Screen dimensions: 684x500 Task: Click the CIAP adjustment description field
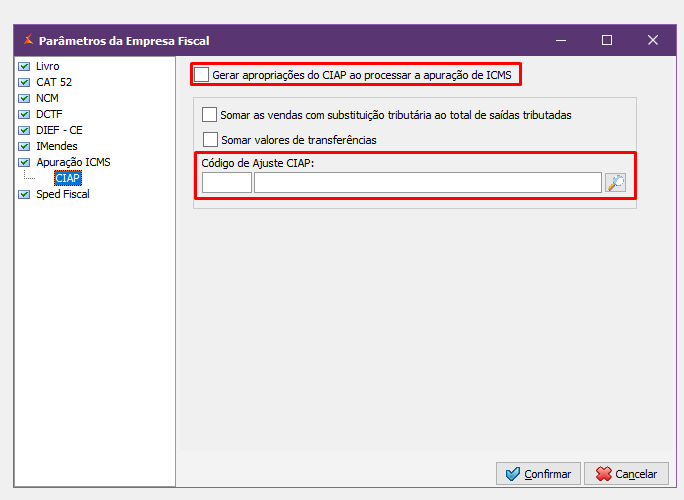[427, 182]
